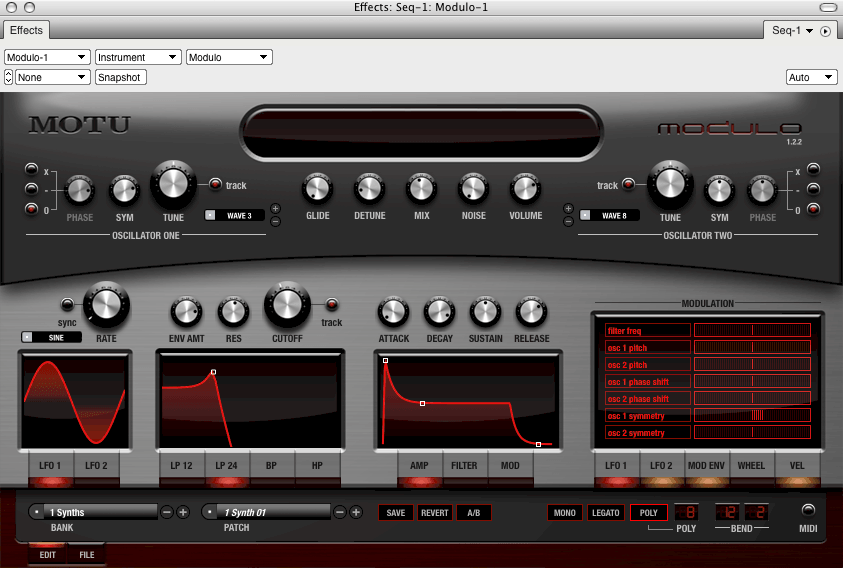Viewport: 843px width, 568px height.
Task: Click the FILE button
Action: click(x=87, y=555)
